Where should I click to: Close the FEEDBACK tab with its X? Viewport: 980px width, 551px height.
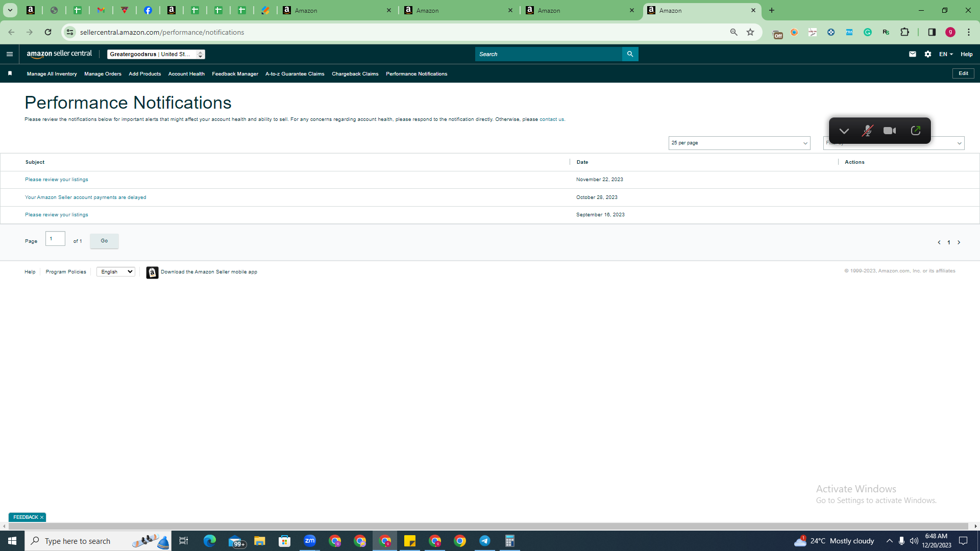click(42, 517)
